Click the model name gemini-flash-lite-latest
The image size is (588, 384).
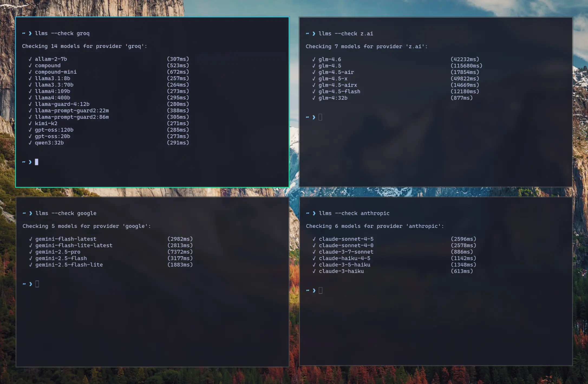point(74,245)
